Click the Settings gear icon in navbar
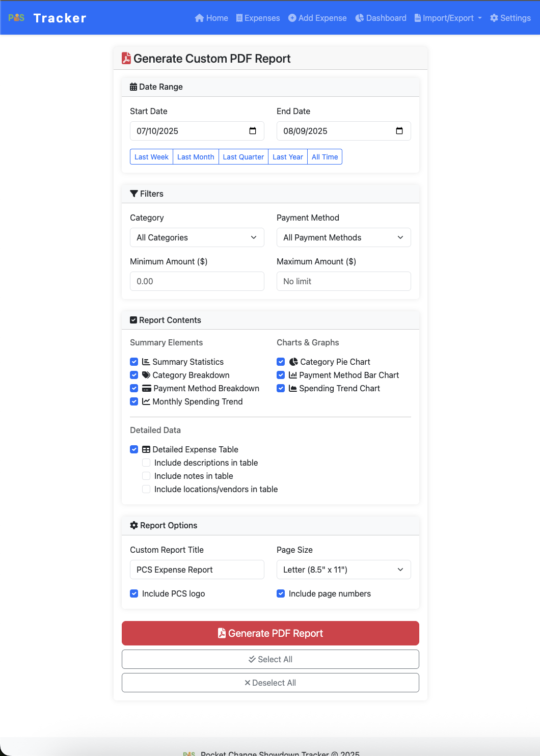 [x=494, y=18]
